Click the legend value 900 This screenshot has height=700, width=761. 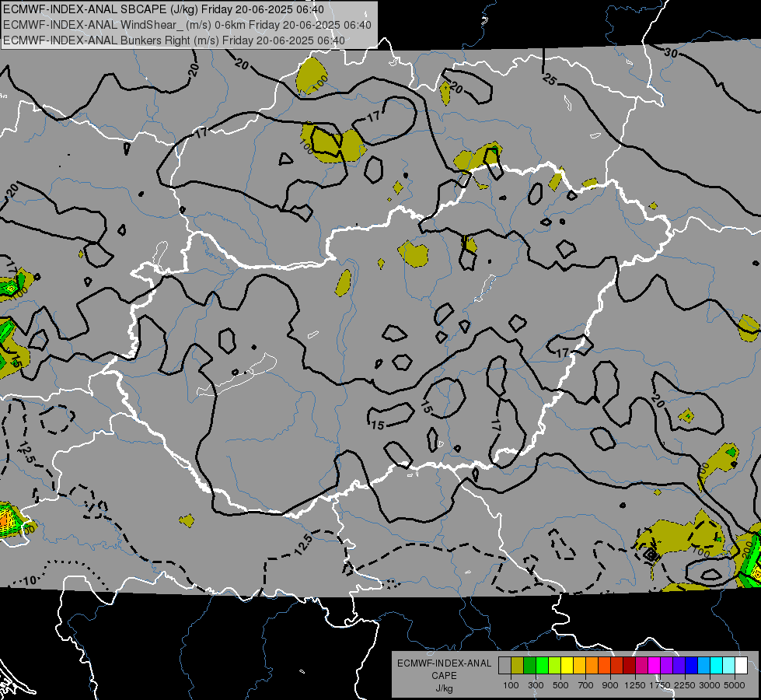coord(610,685)
